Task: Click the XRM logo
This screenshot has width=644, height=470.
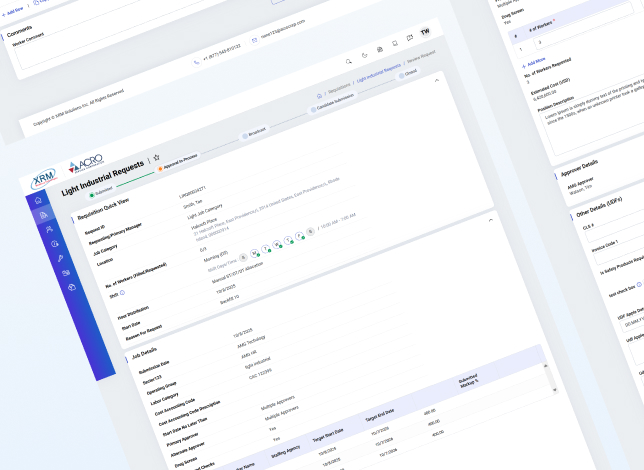Action: pyautogui.click(x=44, y=176)
